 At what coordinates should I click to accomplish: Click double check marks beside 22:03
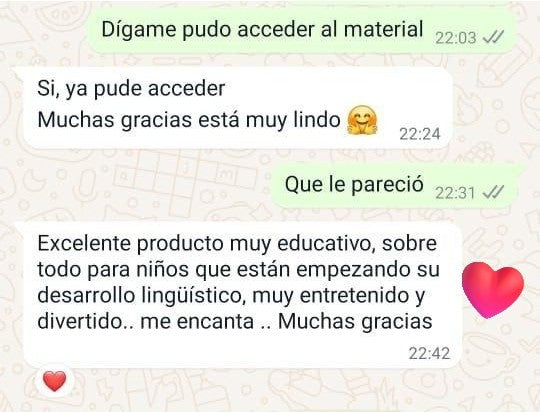pyautogui.click(x=493, y=37)
